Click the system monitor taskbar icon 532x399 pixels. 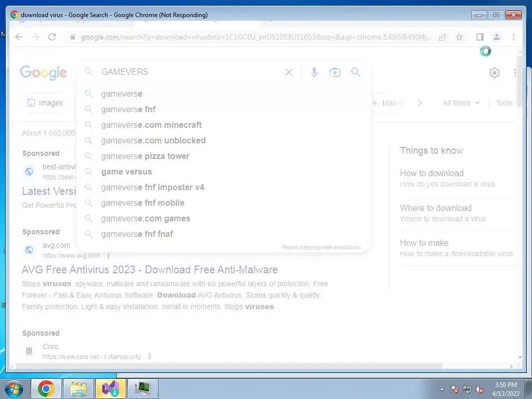click(142, 389)
